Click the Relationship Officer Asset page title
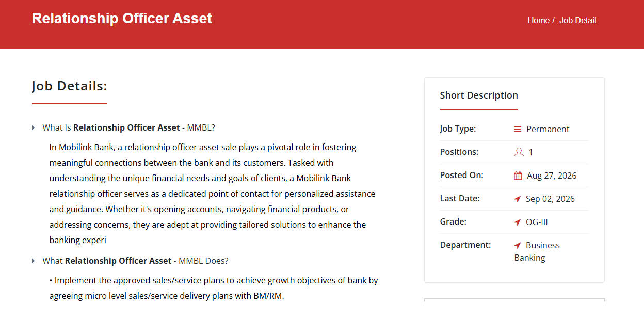 point(122,19)
